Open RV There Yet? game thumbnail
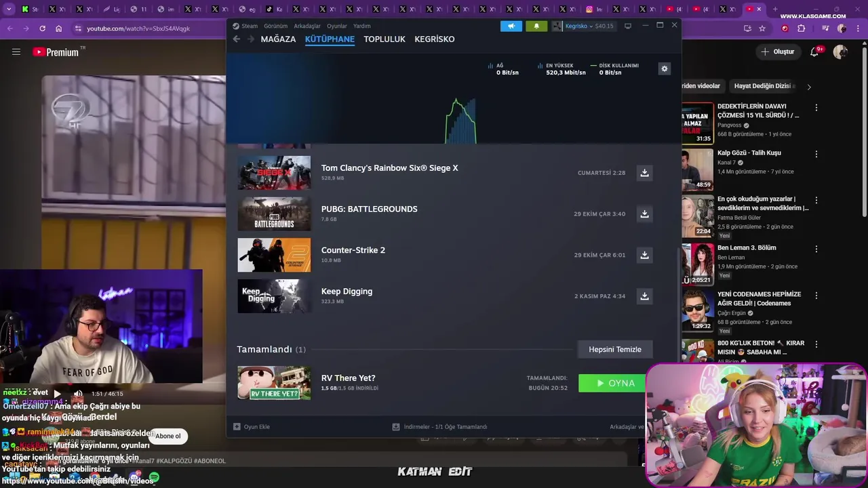The height and width of the screenshot is (488, 868). (274, 383)
